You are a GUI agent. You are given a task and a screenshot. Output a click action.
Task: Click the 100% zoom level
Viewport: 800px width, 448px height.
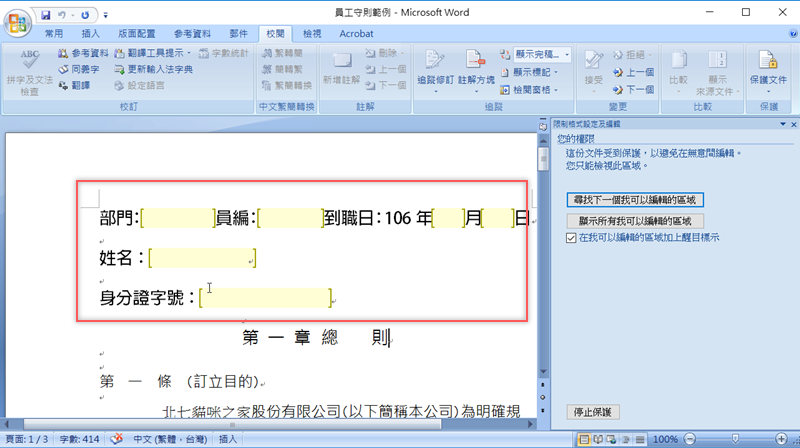pos(665,439)
